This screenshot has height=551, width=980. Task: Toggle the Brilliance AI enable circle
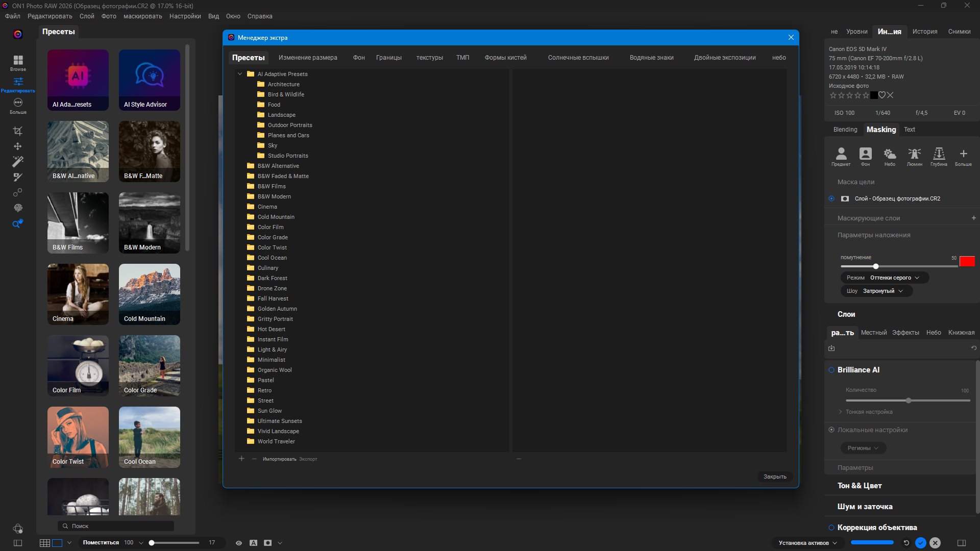831,370
